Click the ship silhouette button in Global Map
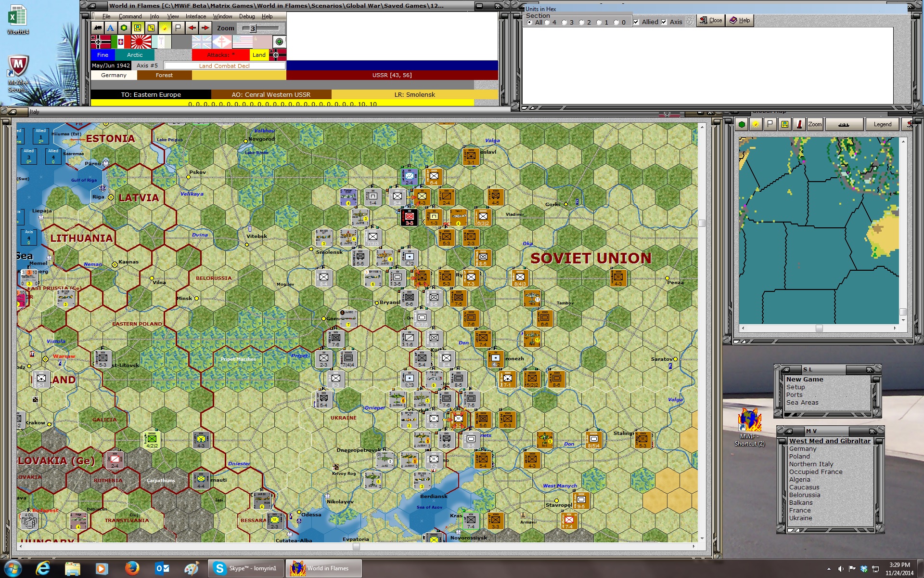This screenshot has width=924, height=578. pyautogui.click(x=844, y=124)
